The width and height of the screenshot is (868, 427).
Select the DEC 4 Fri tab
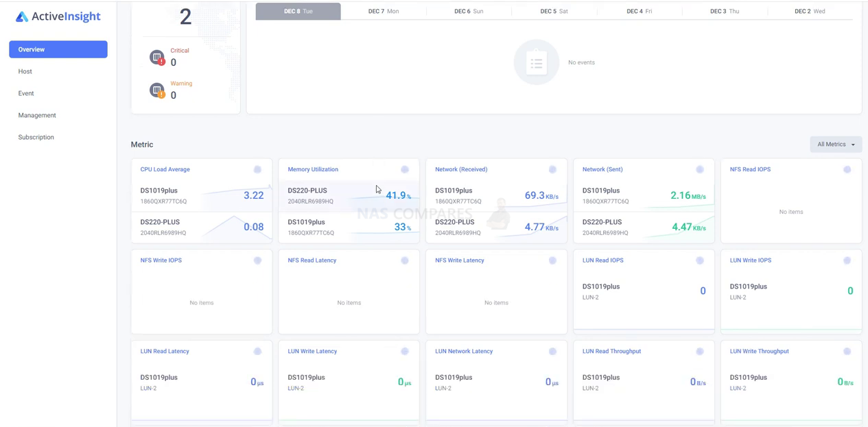click(x=640, y=11)
